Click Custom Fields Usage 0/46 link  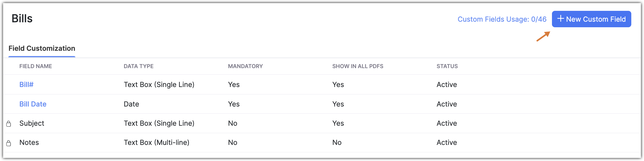tap(502, 19)
